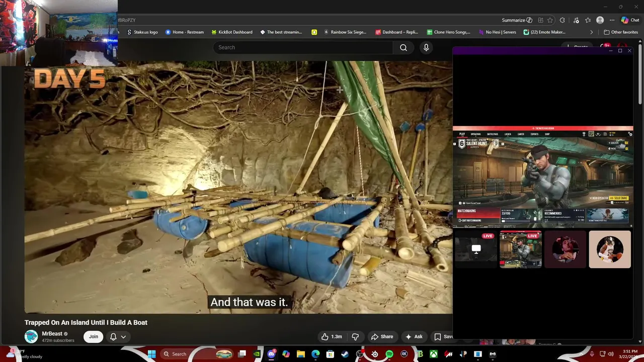Open the 'No Hesi | Servers' bookmark
This screenshot has width=644, height=362.
(x=497, y=32)
